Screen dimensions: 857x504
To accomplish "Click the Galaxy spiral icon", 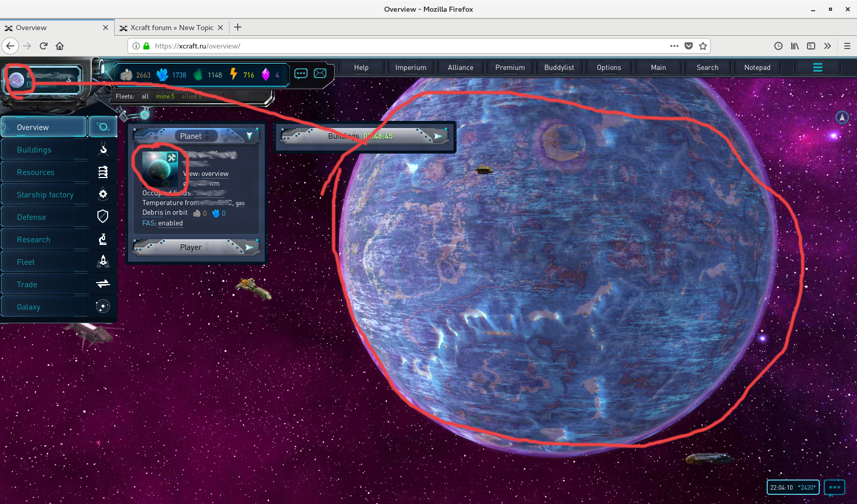I will [x=103, y=307].
